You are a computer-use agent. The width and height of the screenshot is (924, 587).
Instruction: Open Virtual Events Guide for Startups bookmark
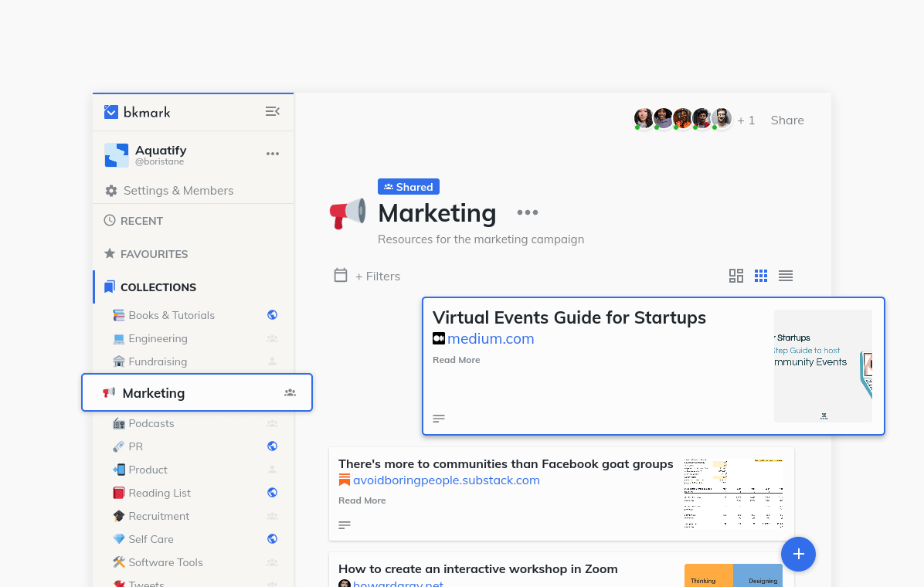click(569, 317)
